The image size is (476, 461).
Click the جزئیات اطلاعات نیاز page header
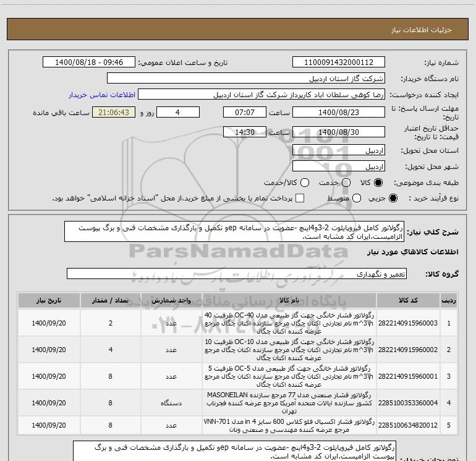[x=422, y=30]
